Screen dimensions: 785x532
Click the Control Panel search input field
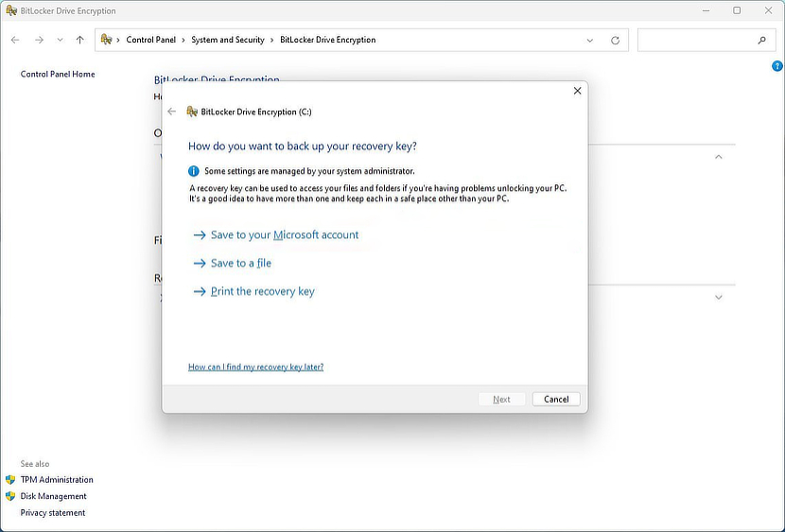pos(695,41)
